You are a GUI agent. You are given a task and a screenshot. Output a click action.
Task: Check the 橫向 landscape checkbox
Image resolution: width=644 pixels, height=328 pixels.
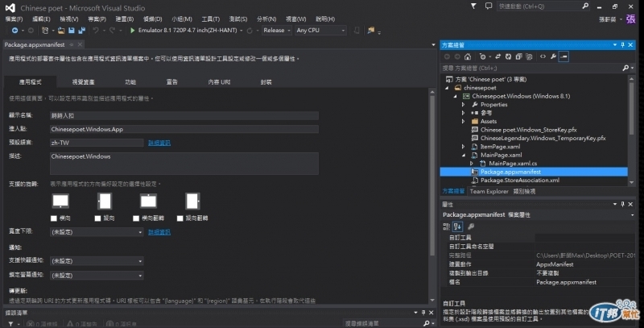click(x=54, y=218)
